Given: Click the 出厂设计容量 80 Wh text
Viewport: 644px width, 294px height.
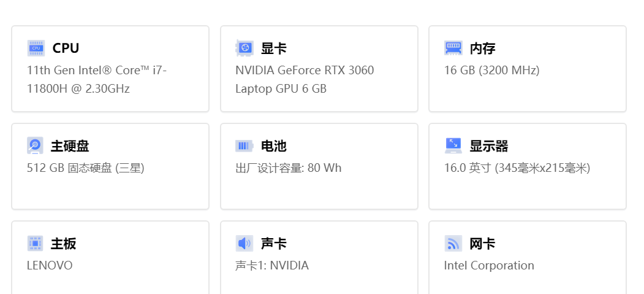Looking at the screenshot, I should pyautogui.click(x=289, y=168).
